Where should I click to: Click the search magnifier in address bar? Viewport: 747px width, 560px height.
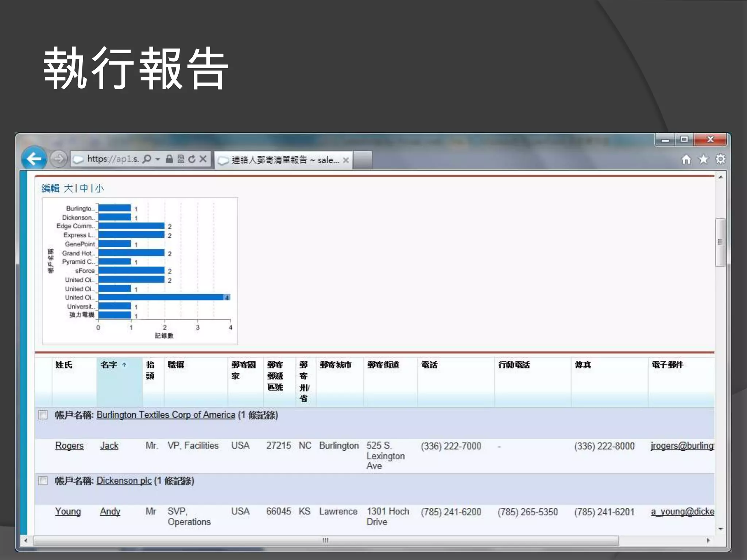click(x=147, y=159)
